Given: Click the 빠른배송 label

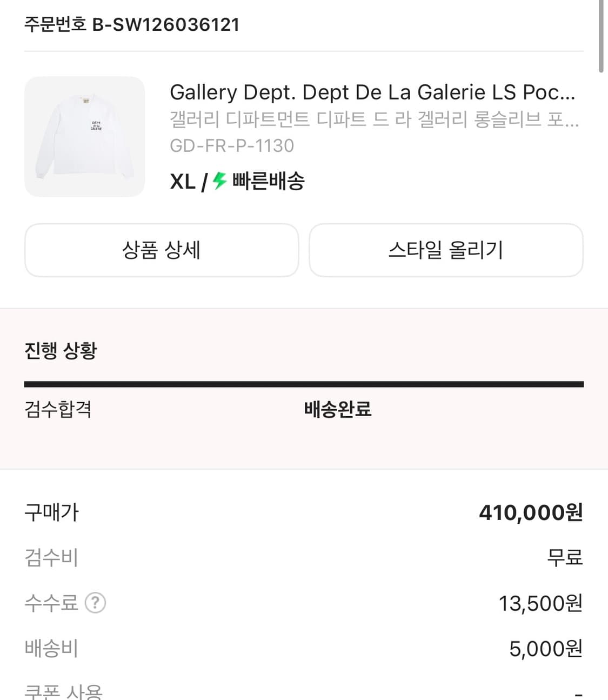Looking at the screenshot, I should (269, 181).
